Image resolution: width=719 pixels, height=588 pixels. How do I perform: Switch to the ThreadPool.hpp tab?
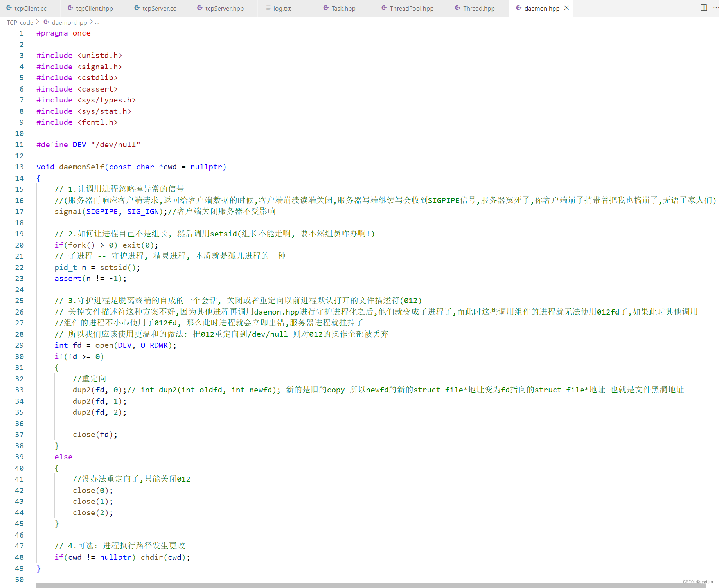pyautogui.click(x=412, y=8)
